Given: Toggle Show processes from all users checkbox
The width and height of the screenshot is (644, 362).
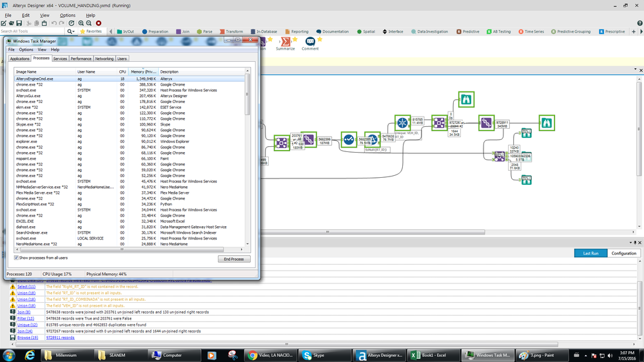Looking at the screenshot, I should point(17,258).
